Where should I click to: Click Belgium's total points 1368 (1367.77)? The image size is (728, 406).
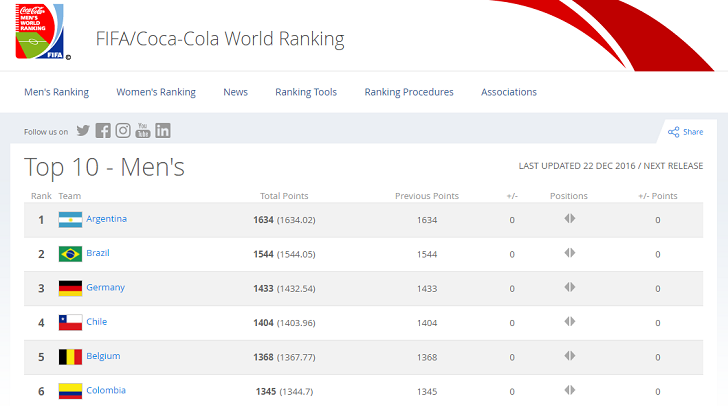284,357
